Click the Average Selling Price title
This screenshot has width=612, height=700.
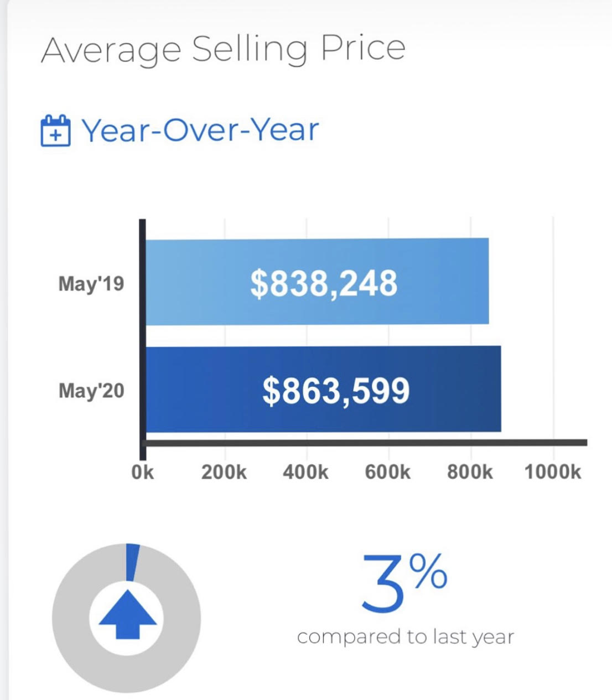pos(223,49)
